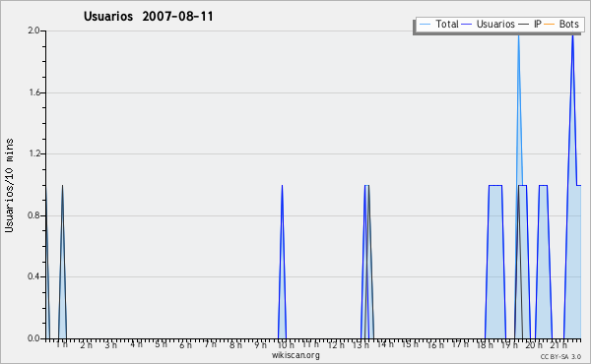
Task: Click the '1 h' x-axis label
Action: [x=62, y=344]
